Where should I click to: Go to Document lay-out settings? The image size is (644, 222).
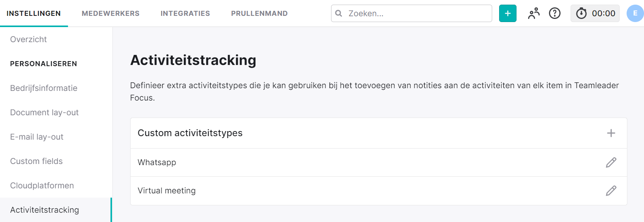tap(44, 113)
